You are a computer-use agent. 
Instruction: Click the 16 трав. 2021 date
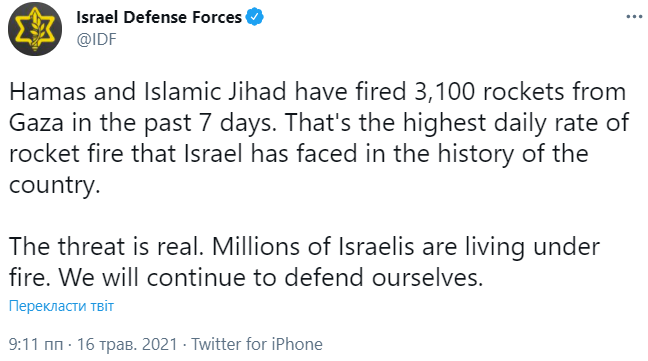(x=127, y=344)
